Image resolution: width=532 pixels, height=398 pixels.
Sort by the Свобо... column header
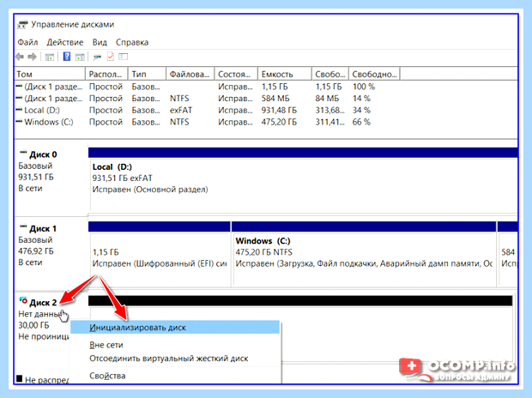pos(330,74)
